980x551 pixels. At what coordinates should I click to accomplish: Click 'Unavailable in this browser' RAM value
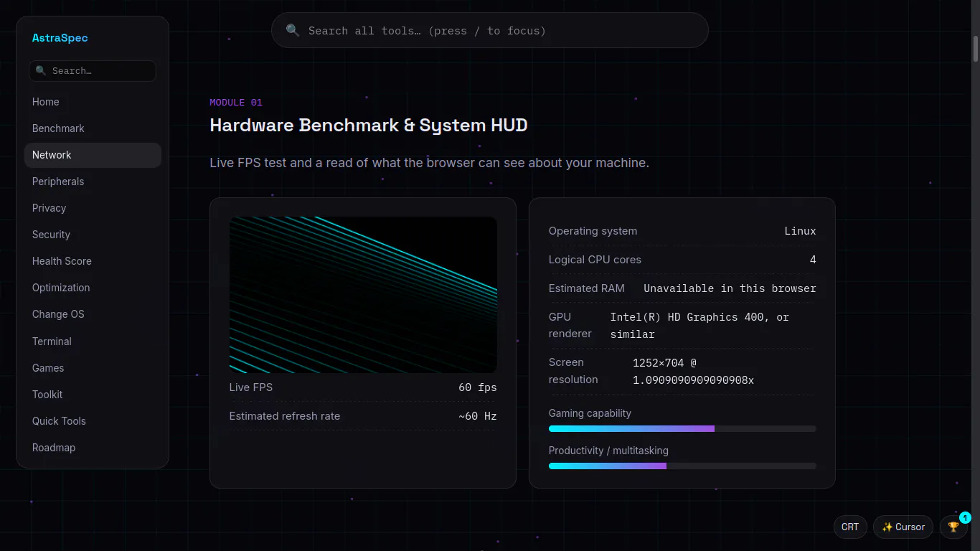(730, 288)
